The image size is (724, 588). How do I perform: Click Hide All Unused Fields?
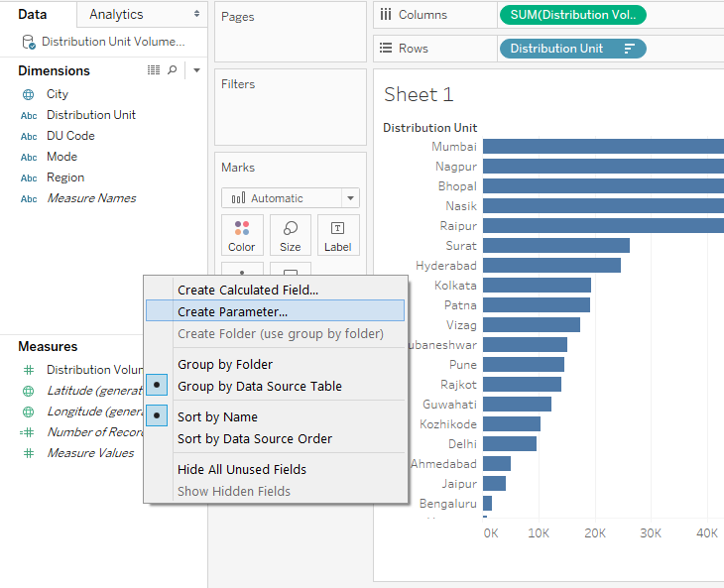coord(242,469)
